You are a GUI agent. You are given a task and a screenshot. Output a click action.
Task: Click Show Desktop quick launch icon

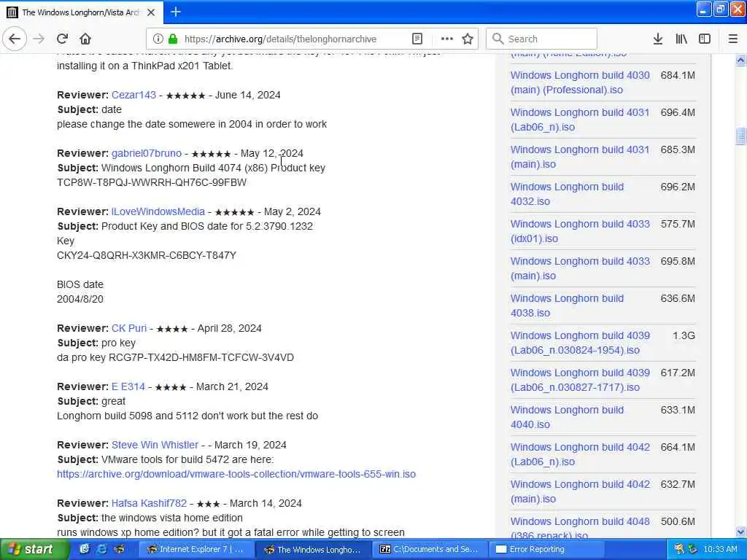tap(85, 549)
